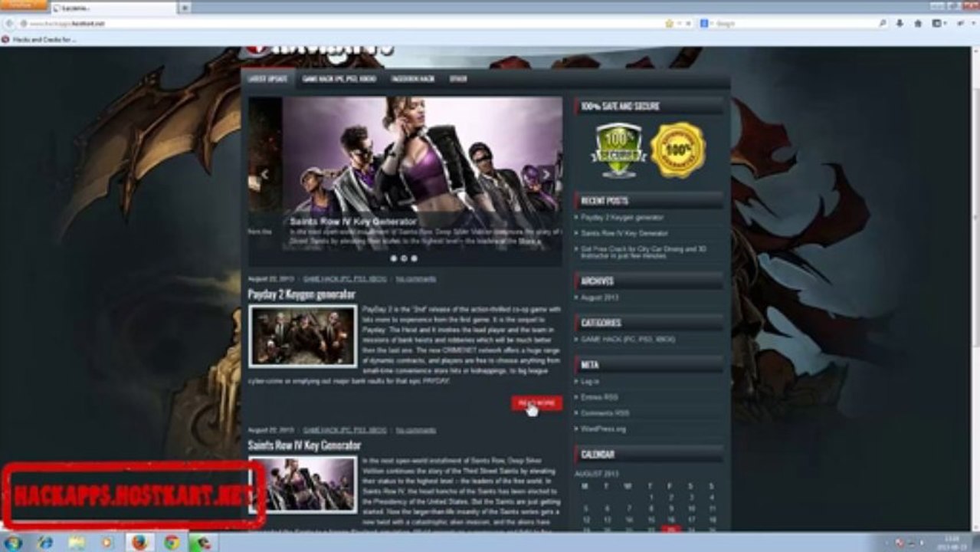Switch to Firefox in the taskbar

[139, 543]
